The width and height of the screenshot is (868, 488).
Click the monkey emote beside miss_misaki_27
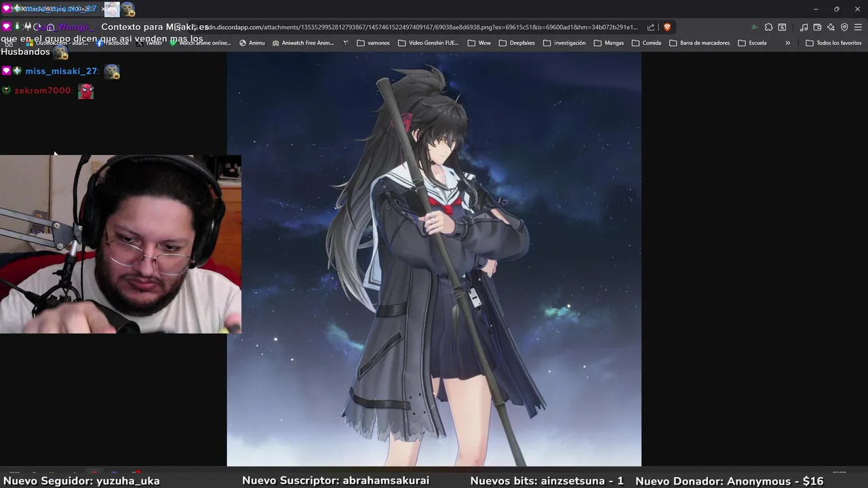[x=112, y=71]
